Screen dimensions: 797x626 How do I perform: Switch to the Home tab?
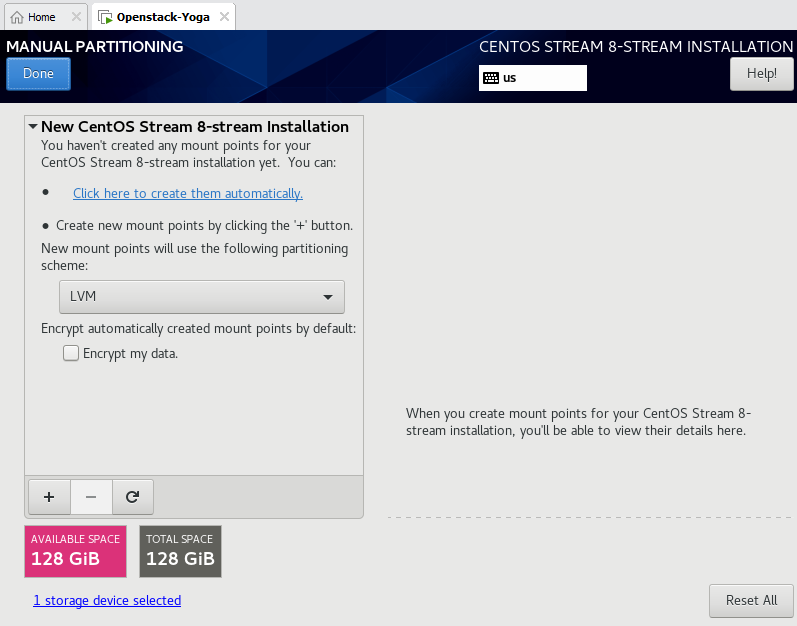[46, 17]
